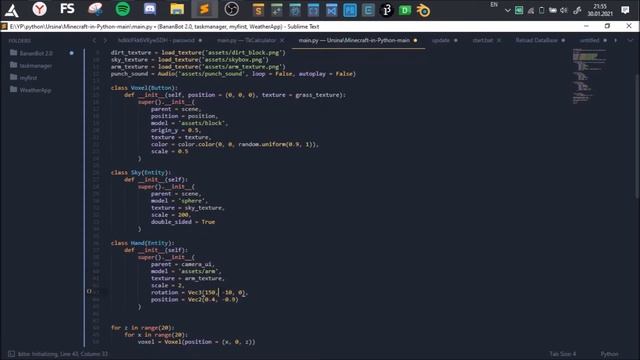Go to previous tab with left arrow

coord(94,40)
